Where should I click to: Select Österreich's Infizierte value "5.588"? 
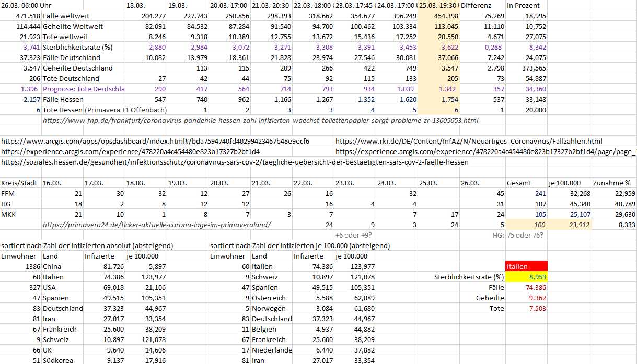coord(325,298)
